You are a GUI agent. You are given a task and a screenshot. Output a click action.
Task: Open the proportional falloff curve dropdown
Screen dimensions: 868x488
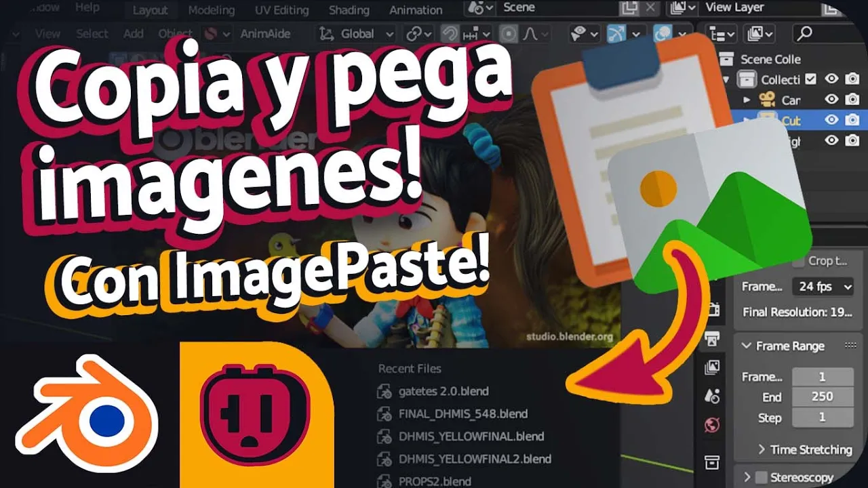click(x=534, y=33)
